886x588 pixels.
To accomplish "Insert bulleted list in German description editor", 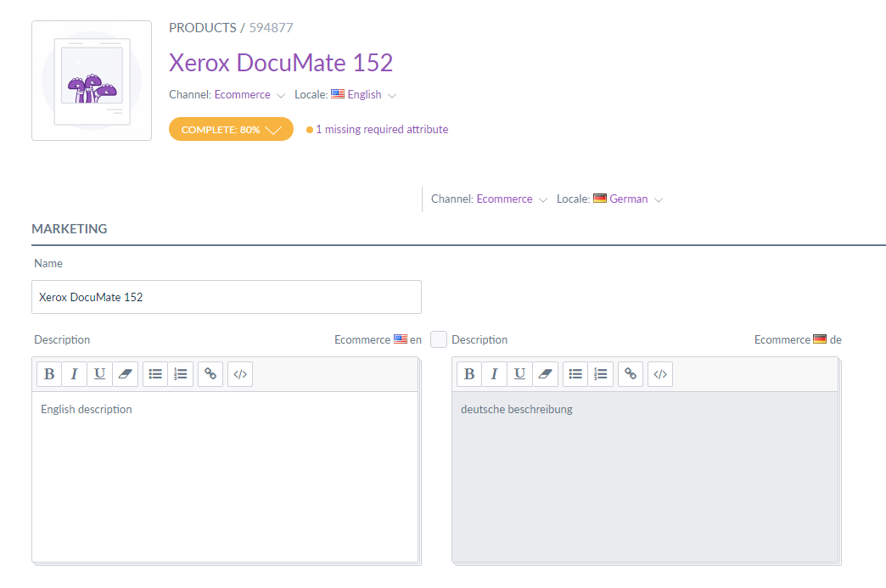I will (575, 374).
